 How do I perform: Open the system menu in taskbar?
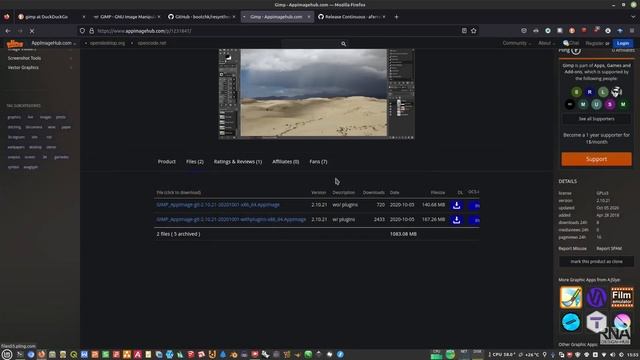pyautogui.click(x=7, y=354)
